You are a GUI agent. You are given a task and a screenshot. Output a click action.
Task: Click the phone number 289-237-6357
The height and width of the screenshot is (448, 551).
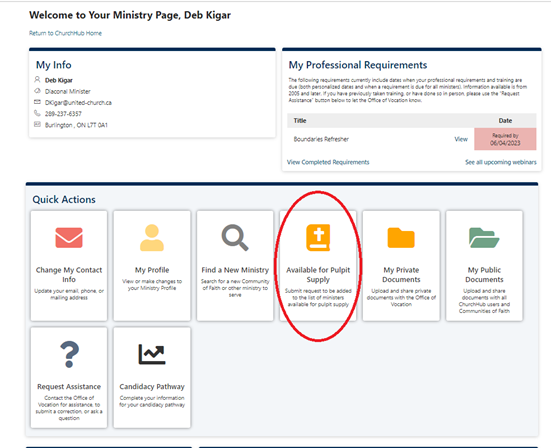pyautogui.click(x=63, y=114)
